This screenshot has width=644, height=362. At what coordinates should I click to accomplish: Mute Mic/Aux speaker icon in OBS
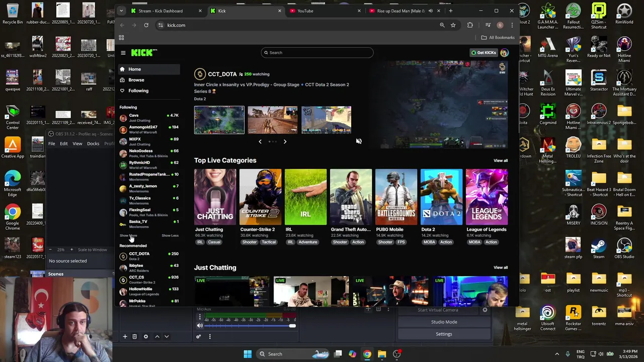click(200, 326)
